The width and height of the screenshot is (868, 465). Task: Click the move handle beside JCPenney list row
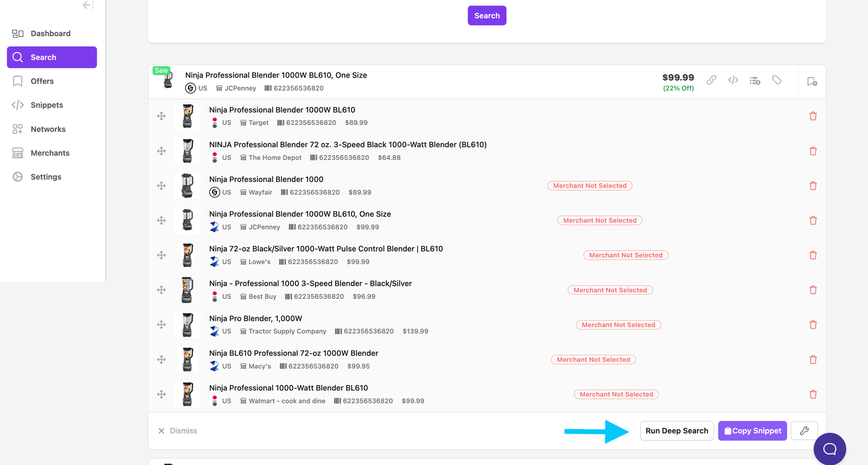(x=161, y=220)
